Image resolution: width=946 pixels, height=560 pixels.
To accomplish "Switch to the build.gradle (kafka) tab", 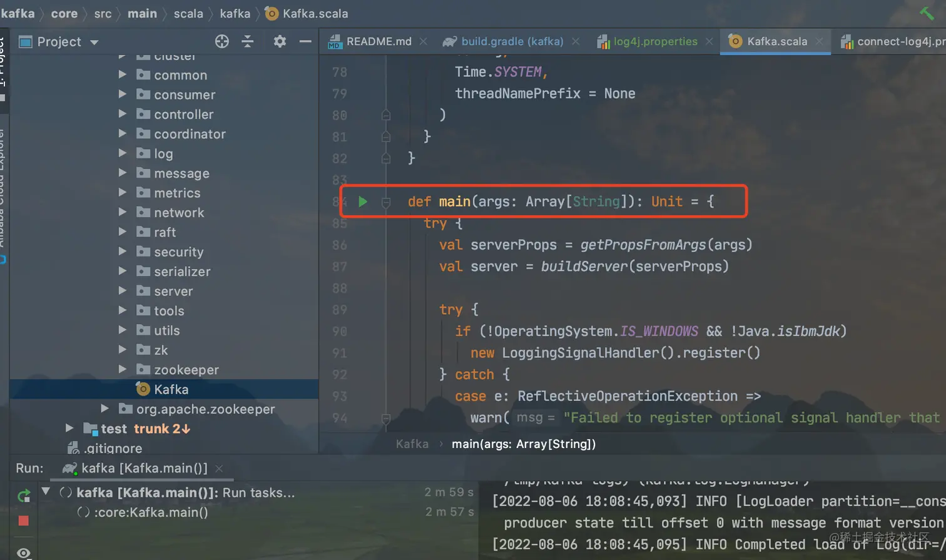I will pos(512,41).
